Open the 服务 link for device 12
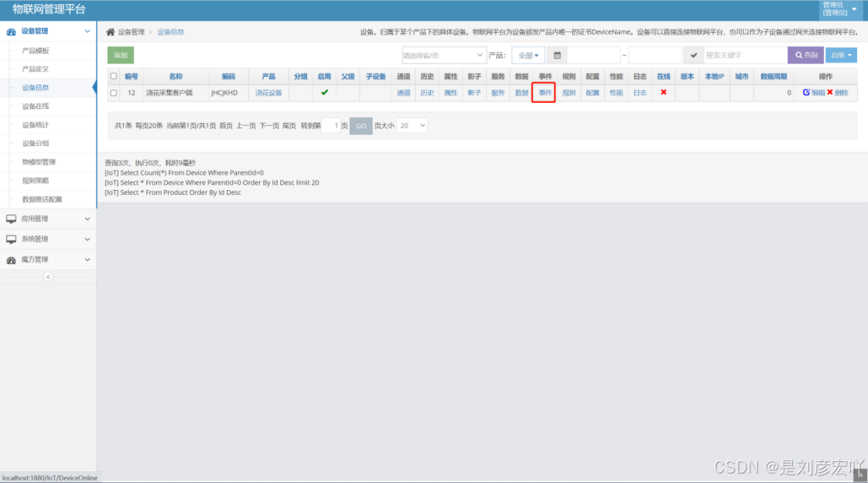868x483 pixels. click(x=498, y=93)
